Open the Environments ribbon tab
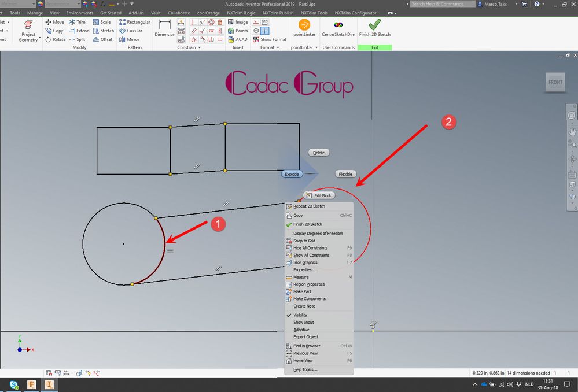Image resolution: width=578 pixels, height=392 pixels. tap(80, 13)
